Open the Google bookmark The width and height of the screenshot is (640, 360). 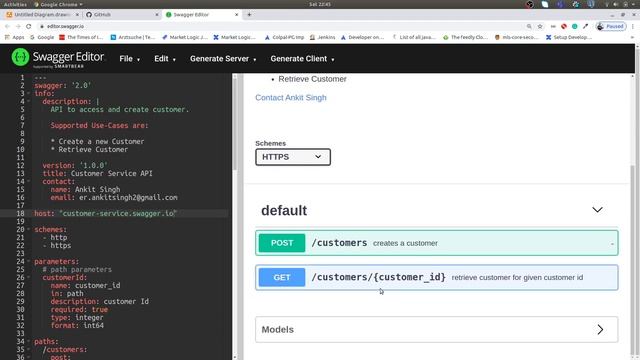(x=42, y=37)
